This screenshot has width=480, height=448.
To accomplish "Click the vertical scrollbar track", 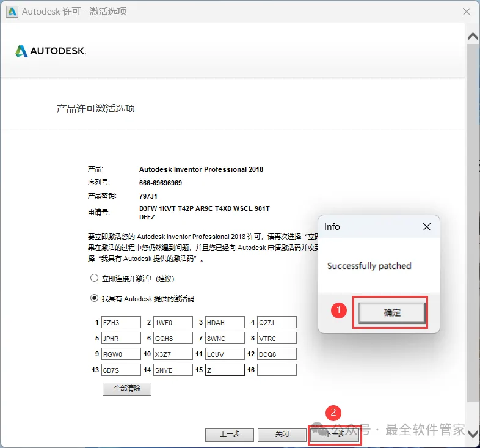I will click(x=473, y=222).
